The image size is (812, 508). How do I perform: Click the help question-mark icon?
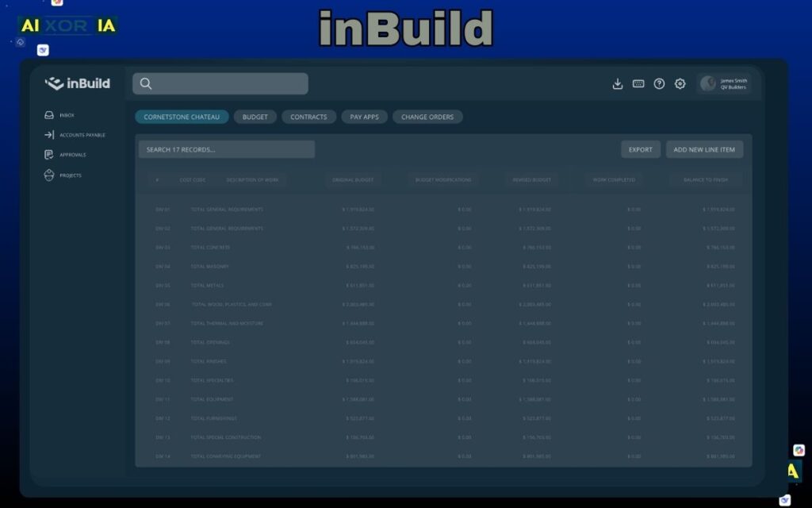tap(659, 83)
